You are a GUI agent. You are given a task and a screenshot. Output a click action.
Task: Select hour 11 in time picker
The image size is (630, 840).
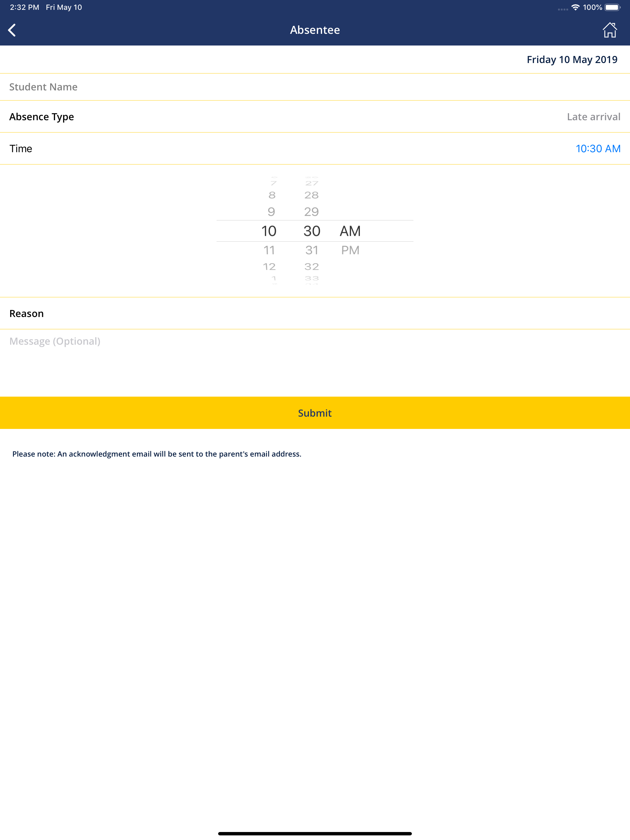[269, 250]
